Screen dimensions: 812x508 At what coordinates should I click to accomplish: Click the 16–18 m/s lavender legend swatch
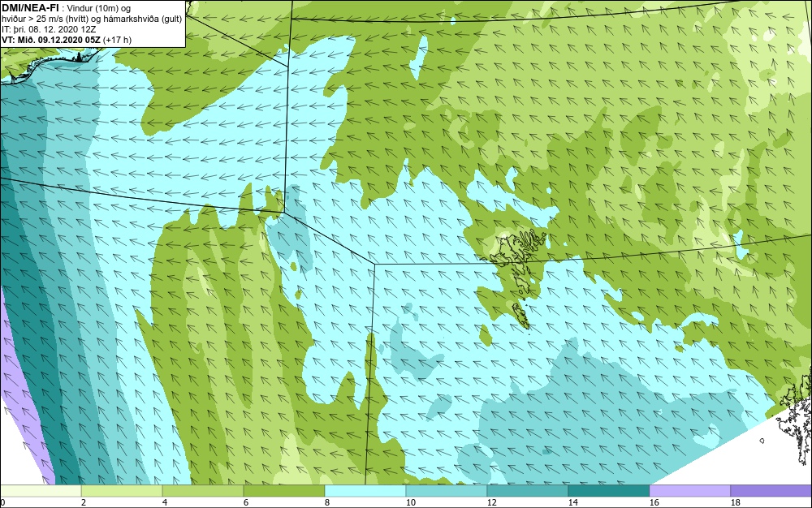689,490
